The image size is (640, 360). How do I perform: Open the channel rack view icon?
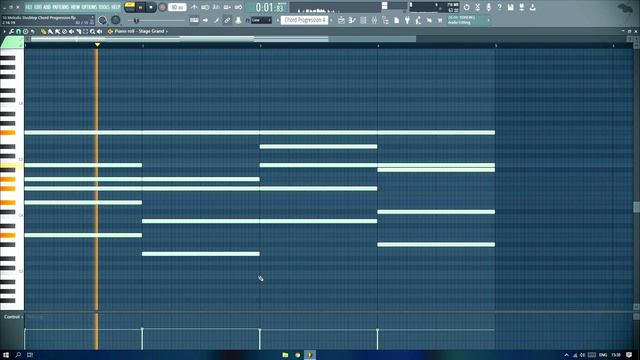pos(363,20)
